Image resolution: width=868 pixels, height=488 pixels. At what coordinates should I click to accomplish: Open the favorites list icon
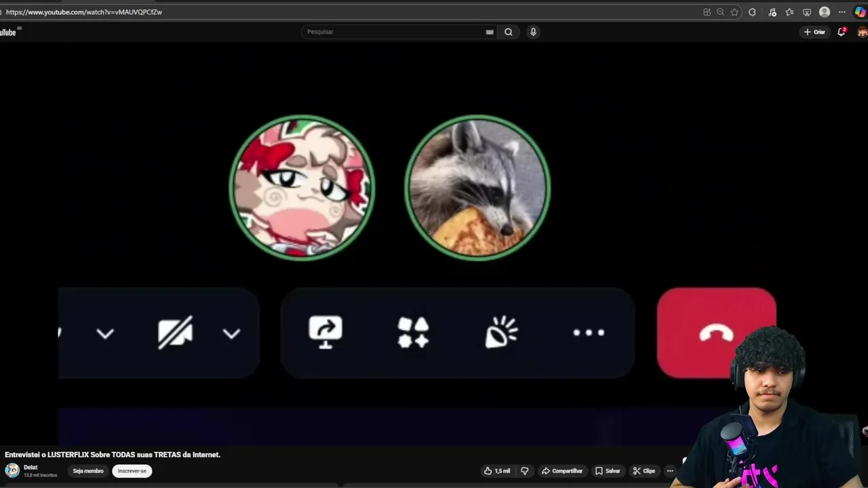[789, 12]
